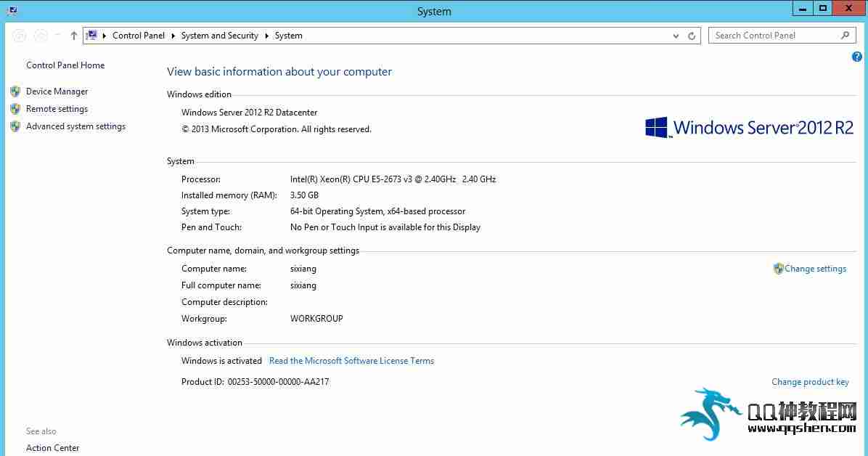Image resolution: width=868 pixels, height=456 pixels.
Task: Click the shield icon beside Advanced system settings
Action: click(15, 126)
